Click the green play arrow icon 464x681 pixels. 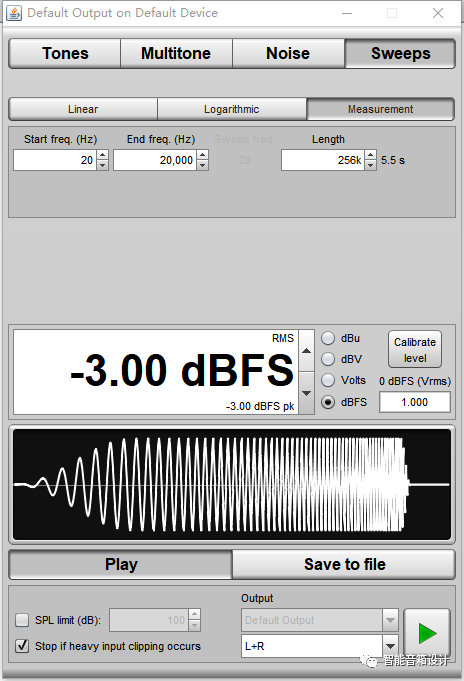coord(427,633)
